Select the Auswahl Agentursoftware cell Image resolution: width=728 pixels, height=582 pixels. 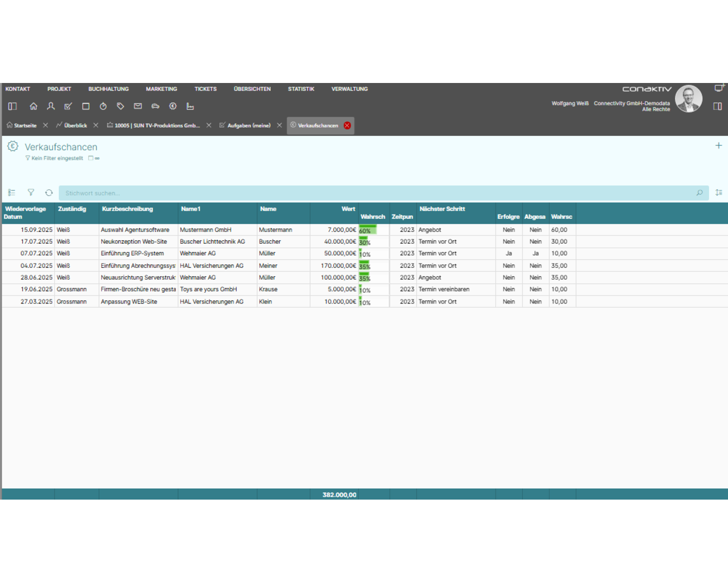pos(138,230)
